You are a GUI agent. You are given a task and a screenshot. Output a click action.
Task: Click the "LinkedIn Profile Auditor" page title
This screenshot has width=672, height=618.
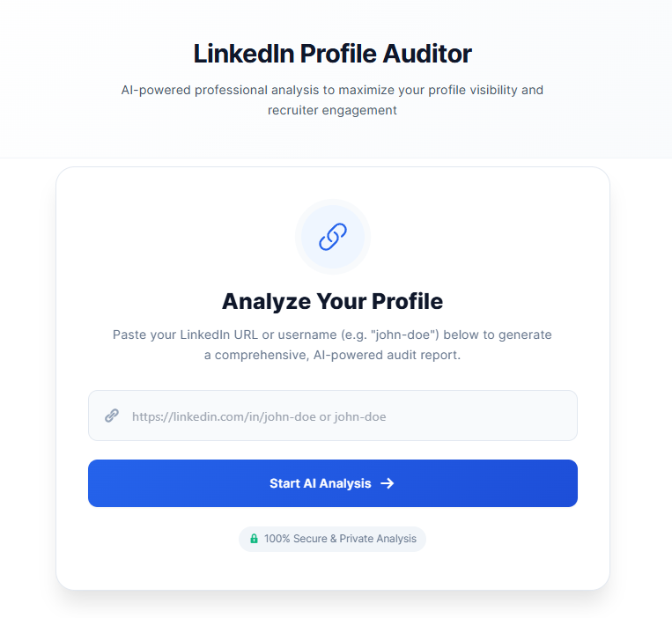[x=332, y=54]
